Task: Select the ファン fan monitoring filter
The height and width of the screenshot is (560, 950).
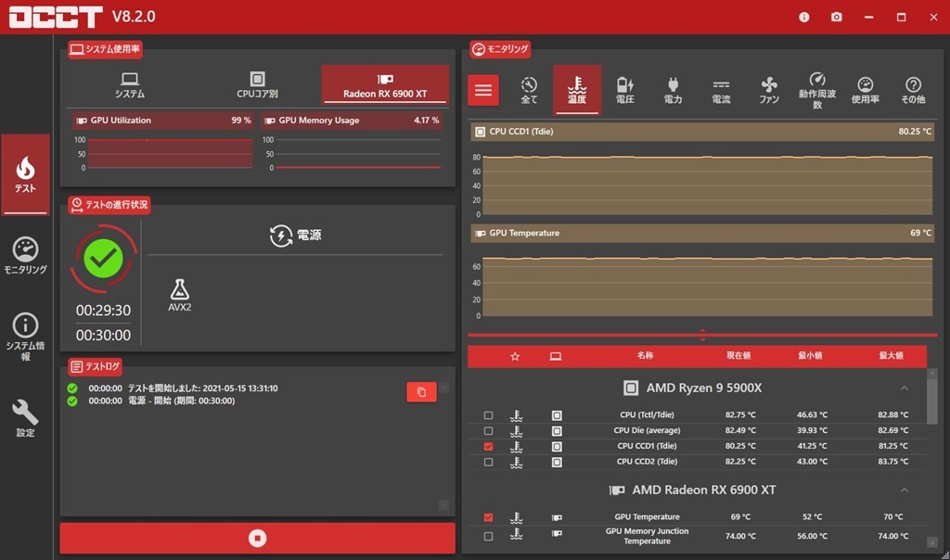Action: click(769, 90)
